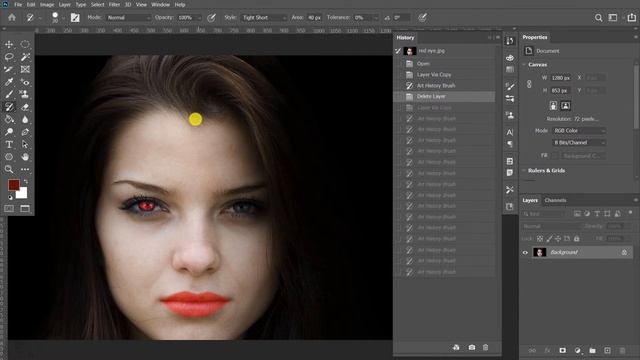Select the Zoom tool
The height and width of the screenshot is (360, 640).
coord(9,169)
